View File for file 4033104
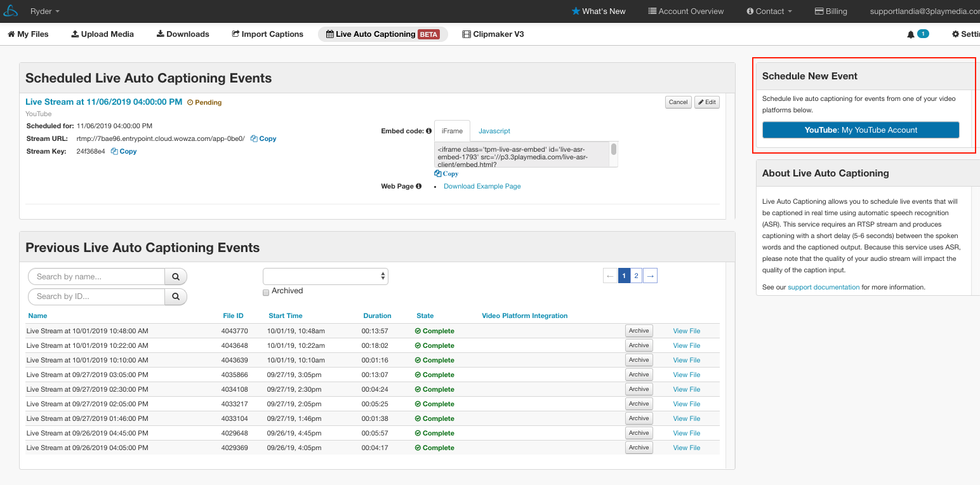The width and height of the screenshot is (980, 485). pos(686,419)
